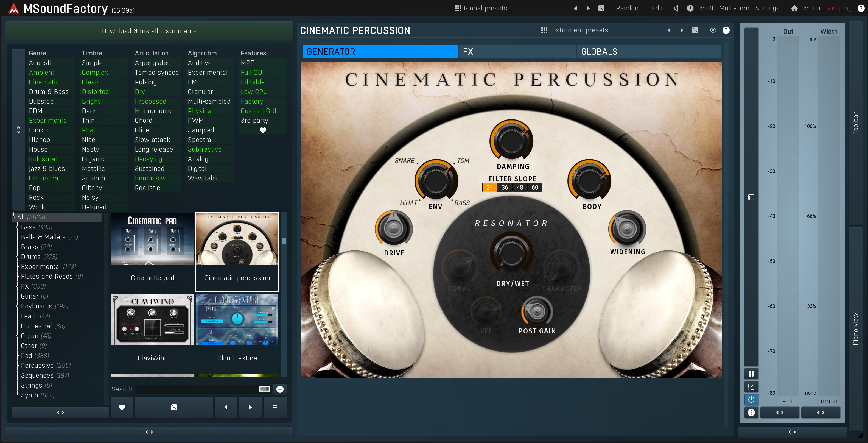
Task: Click the global randomize dice icon
Action: pyautogui.click(x=601, y=8)
